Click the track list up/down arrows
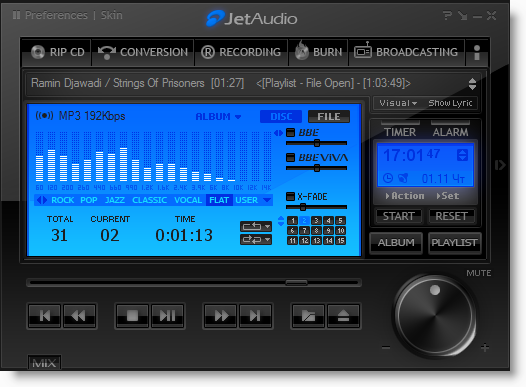 tap(281, 221)
